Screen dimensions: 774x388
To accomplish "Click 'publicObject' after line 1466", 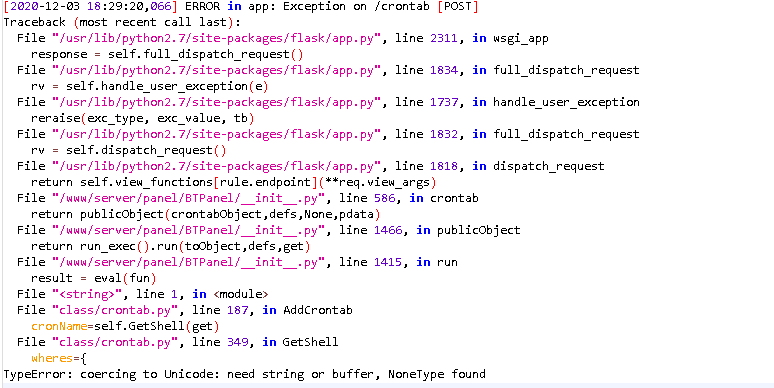I will [x=479, y=230].
